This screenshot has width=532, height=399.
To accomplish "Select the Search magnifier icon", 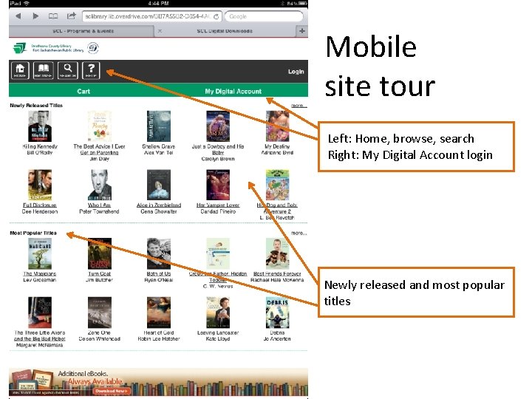I will 68,71.
